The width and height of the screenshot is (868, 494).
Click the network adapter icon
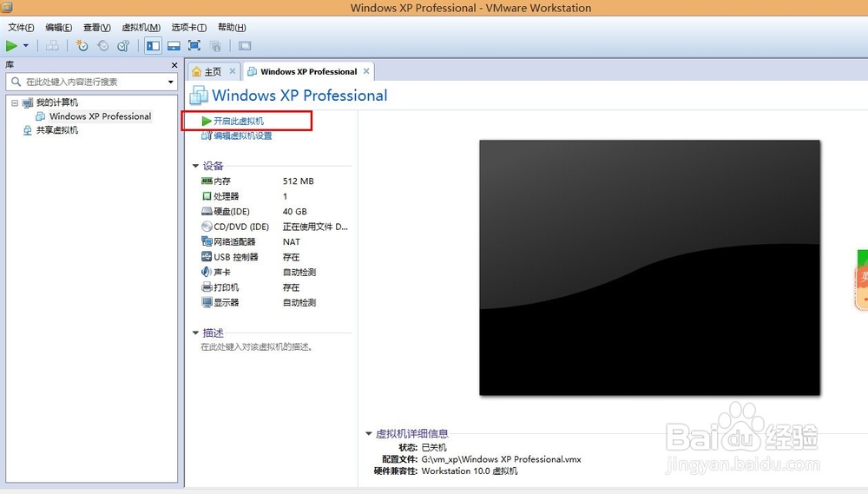click(x=207, y=241)
